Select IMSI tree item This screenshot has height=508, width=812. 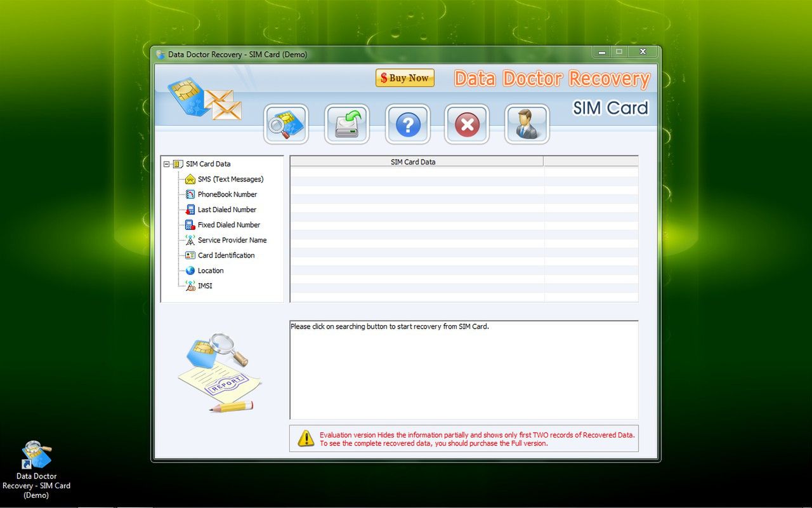coord(205,286)
